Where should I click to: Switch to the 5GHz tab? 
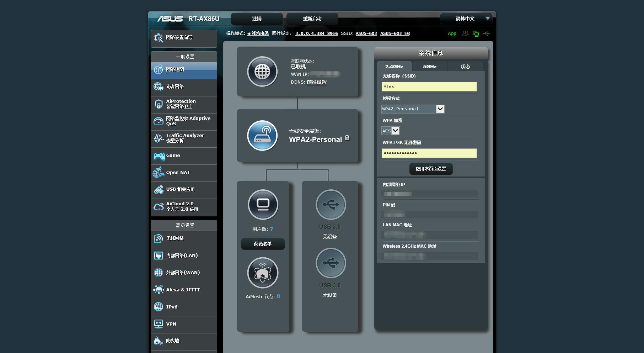pos(430,67)
